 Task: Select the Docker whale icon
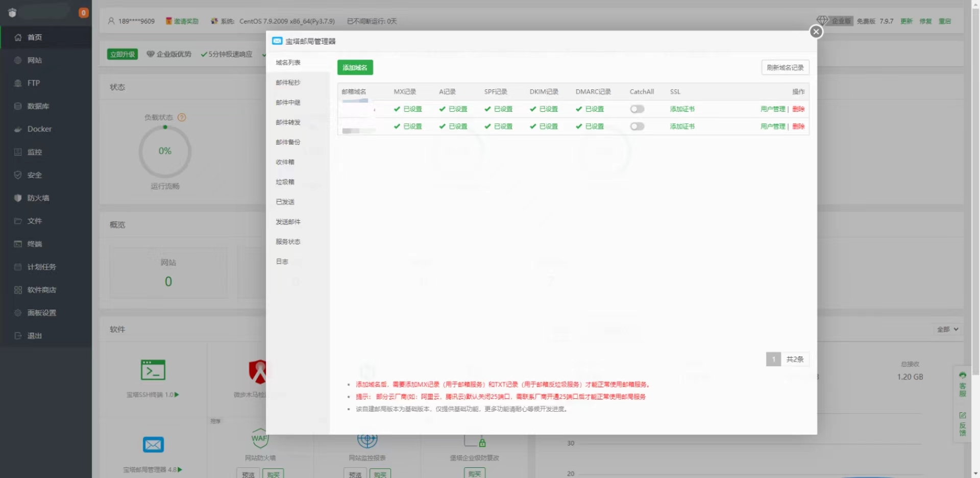tap(18, 129)
